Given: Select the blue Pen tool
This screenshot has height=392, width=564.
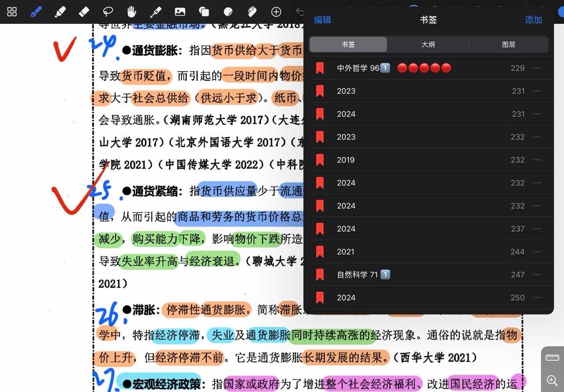Looking at the screenshot, I should click(x=36, y=12).
